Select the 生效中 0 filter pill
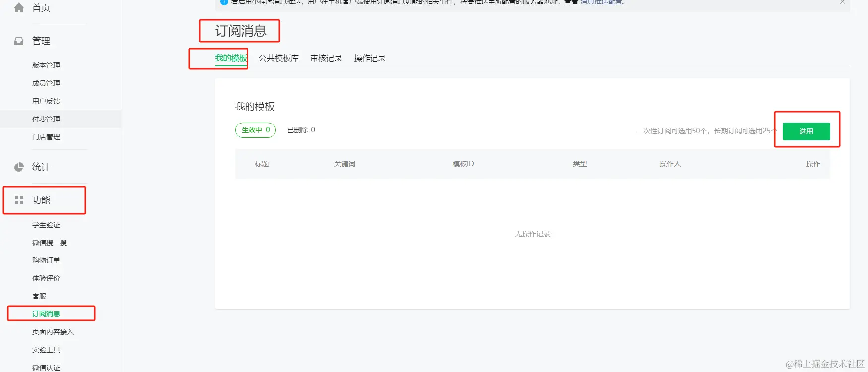This screenshot has width=868, height=372. click(x=255, y=130)
